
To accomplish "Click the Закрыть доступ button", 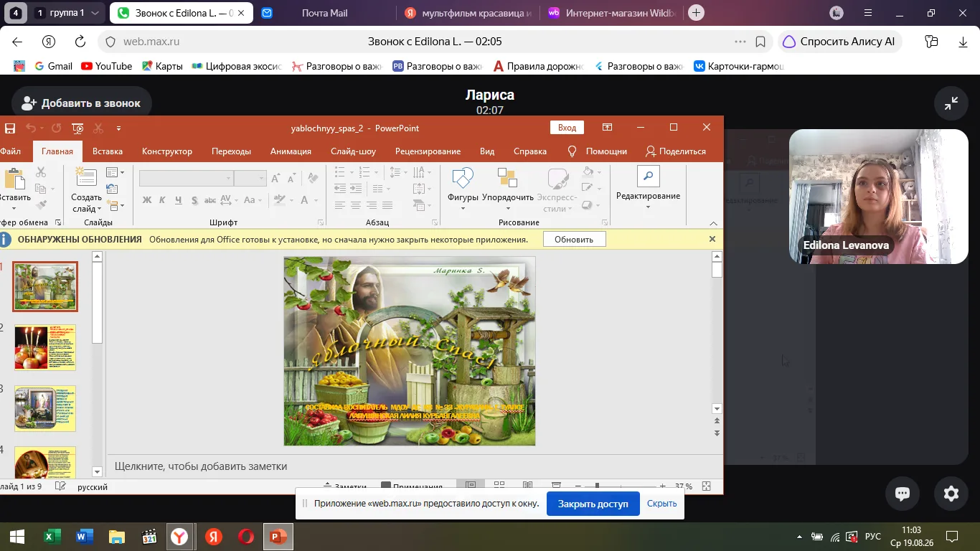I will (x=593, y=504).
